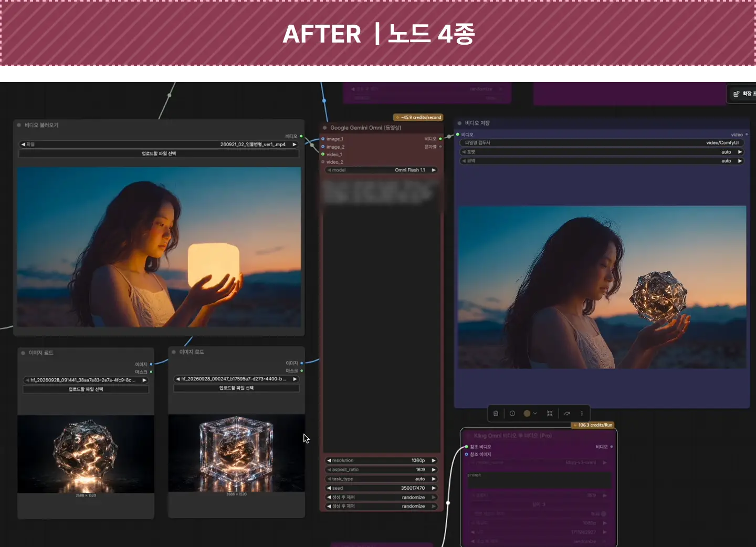Click the 비디오 output port of Gemini Omni node

tap(440, 139)
